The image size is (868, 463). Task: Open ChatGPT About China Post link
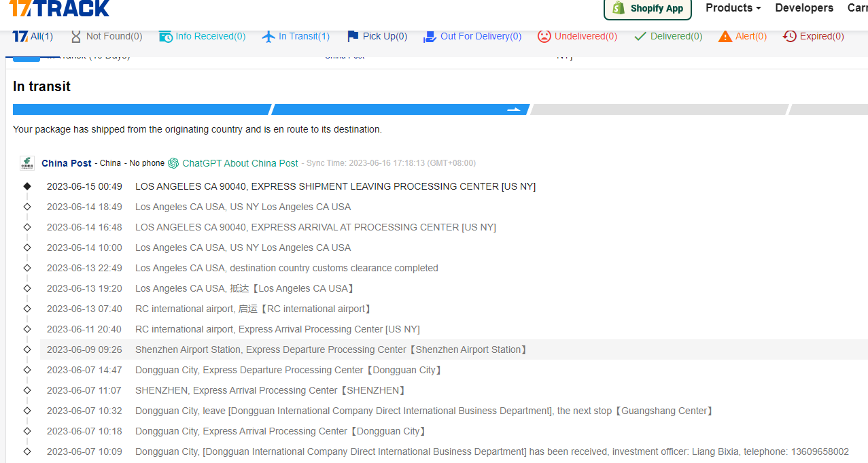240,163
